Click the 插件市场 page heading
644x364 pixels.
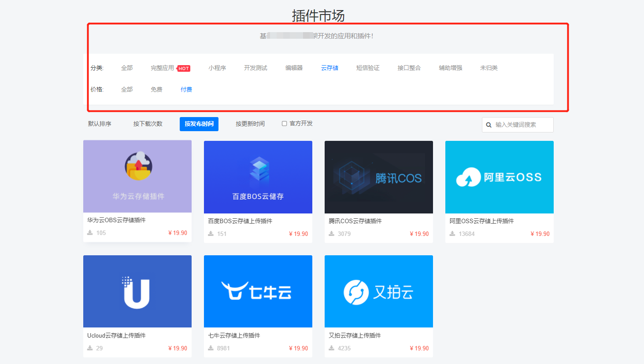318,16
